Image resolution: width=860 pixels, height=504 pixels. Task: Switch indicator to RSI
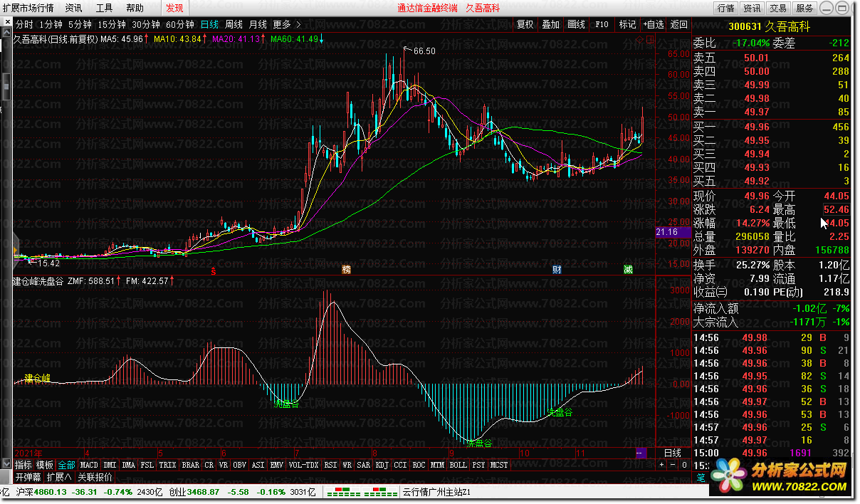330,465
